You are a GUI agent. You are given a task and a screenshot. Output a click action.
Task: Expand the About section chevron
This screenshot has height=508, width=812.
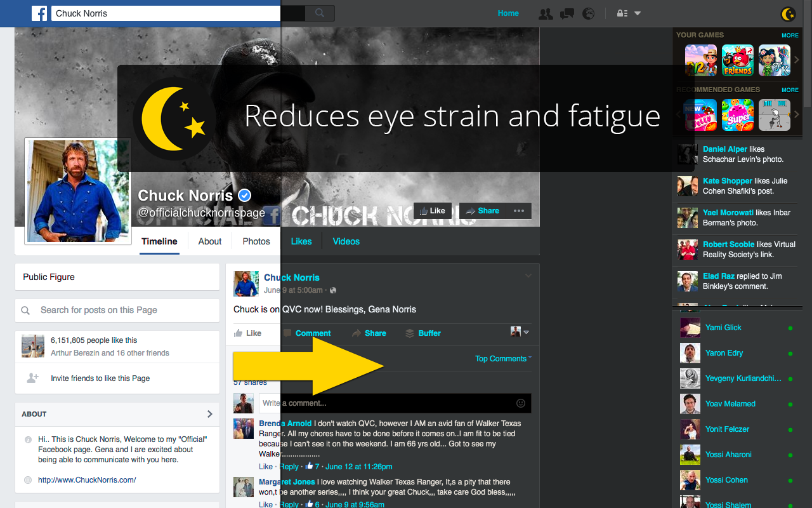pyautogui.click(x=210, y=414)
